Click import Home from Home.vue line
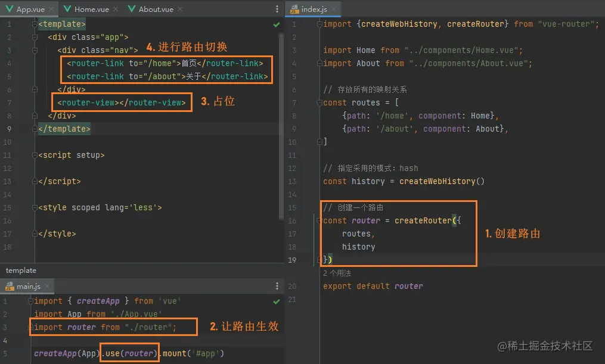 [423, 50]
